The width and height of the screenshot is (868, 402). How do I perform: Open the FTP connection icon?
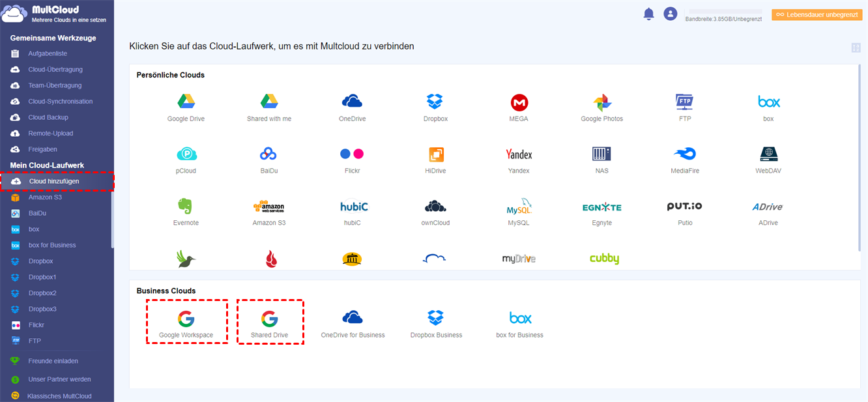[x=684, y=102]
